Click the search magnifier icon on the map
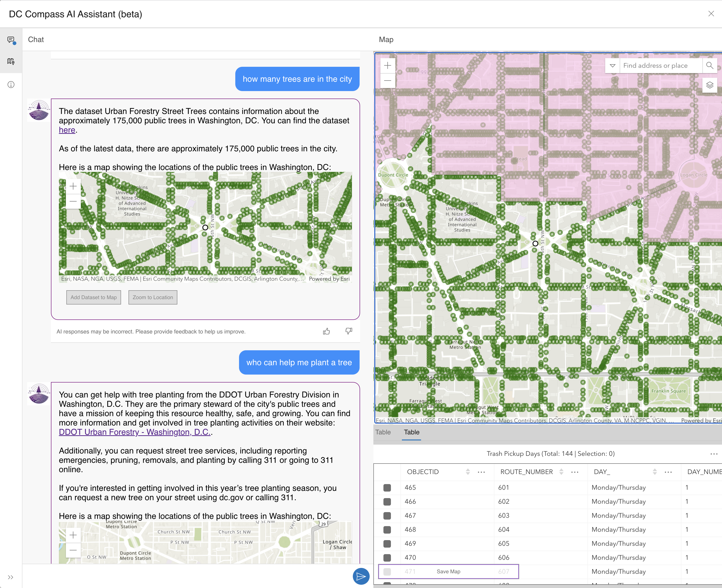Image resolution: width=722 pixels, height=588 pixels. pos(710,65)
